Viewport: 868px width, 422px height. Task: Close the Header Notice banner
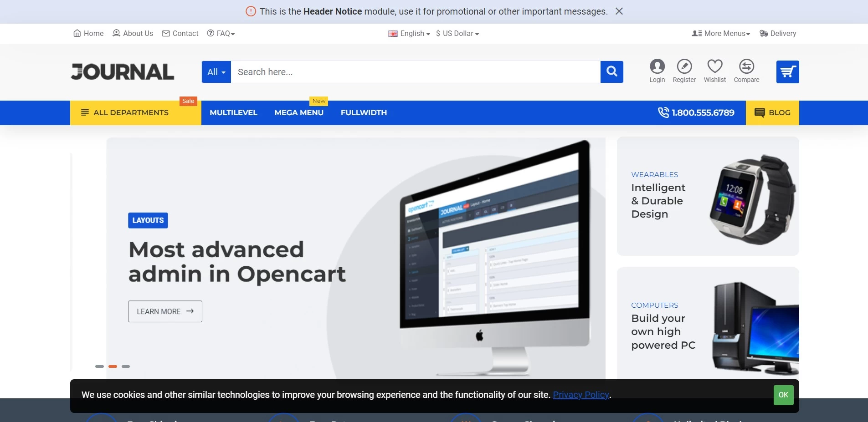(x=619, y=11)
